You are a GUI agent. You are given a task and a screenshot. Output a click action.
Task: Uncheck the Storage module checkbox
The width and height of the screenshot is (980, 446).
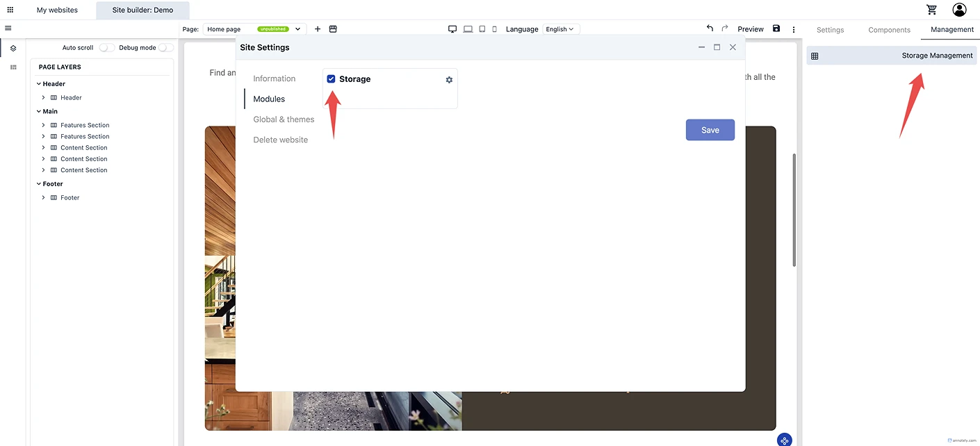tap(331, 79)
